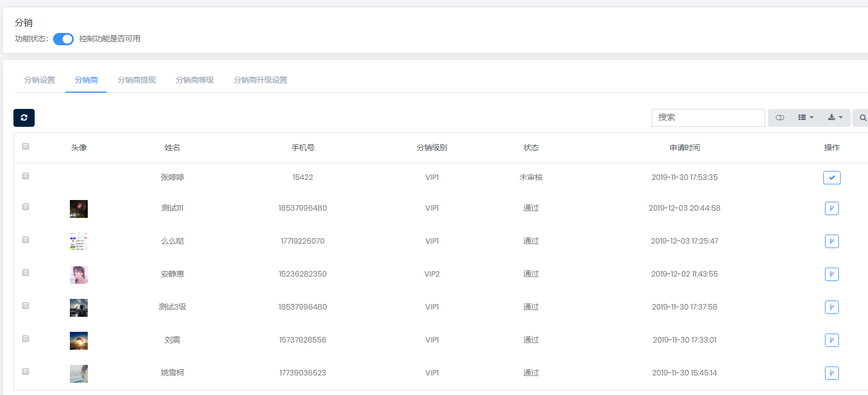The image size is (868, 395).
Task: Open the 分销商升级设置 tab
Action: (x=260, y=80)
